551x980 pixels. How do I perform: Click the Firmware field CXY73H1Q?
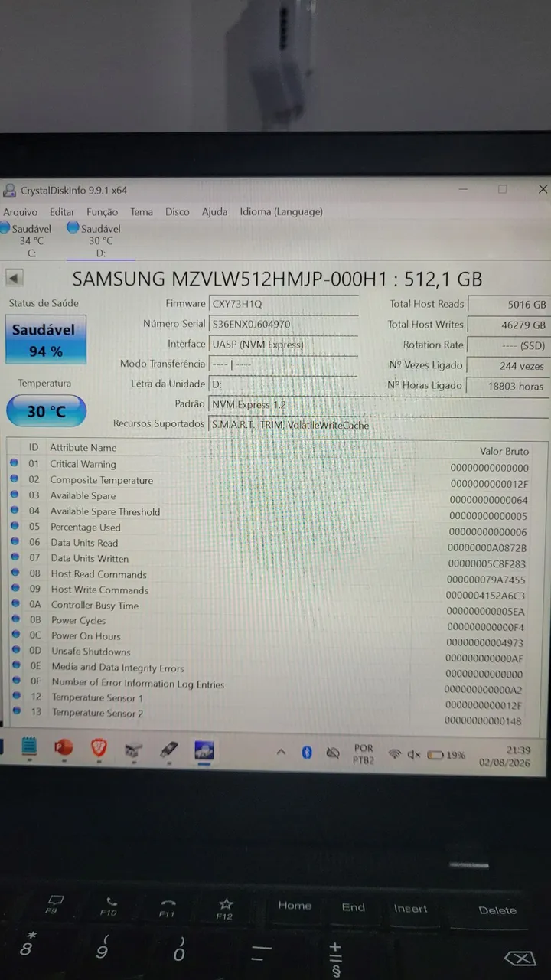pos(283,304)
